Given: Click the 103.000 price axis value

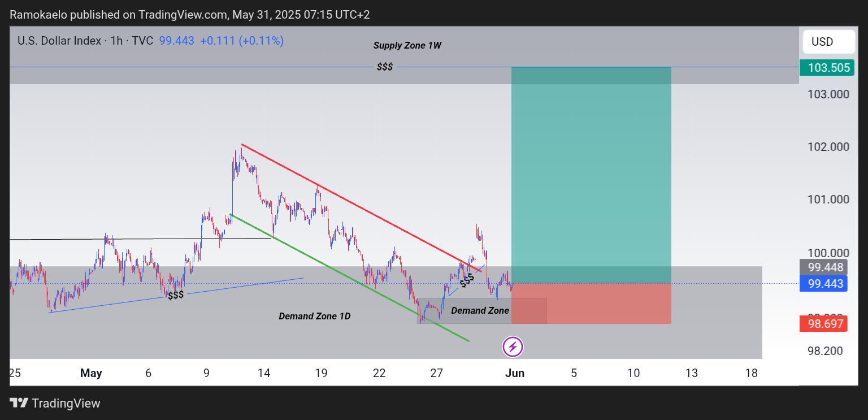Looking at the screenshot, I should pyautogui.click(x=828, y=94).
